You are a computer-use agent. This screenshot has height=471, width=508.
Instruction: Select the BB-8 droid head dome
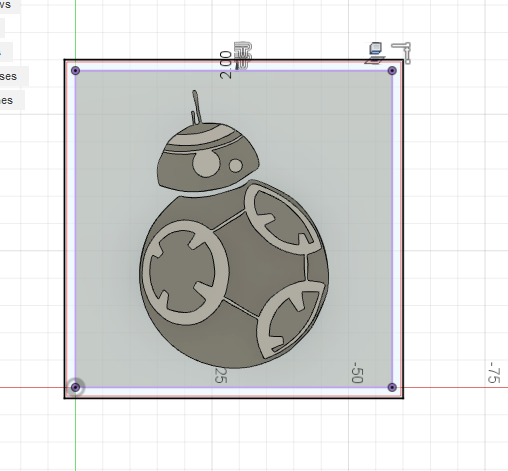(x=208, y=157)
